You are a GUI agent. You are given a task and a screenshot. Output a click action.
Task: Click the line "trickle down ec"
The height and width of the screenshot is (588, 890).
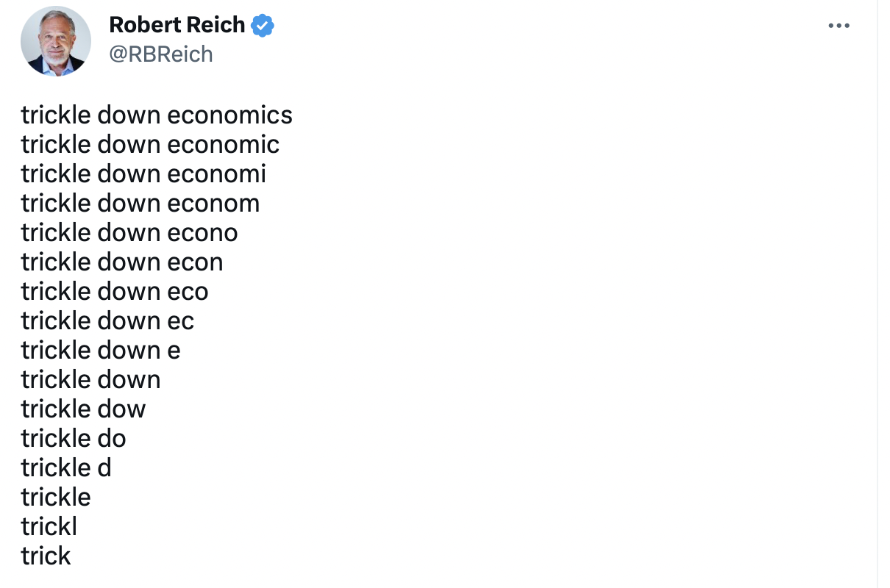(107, 321)
